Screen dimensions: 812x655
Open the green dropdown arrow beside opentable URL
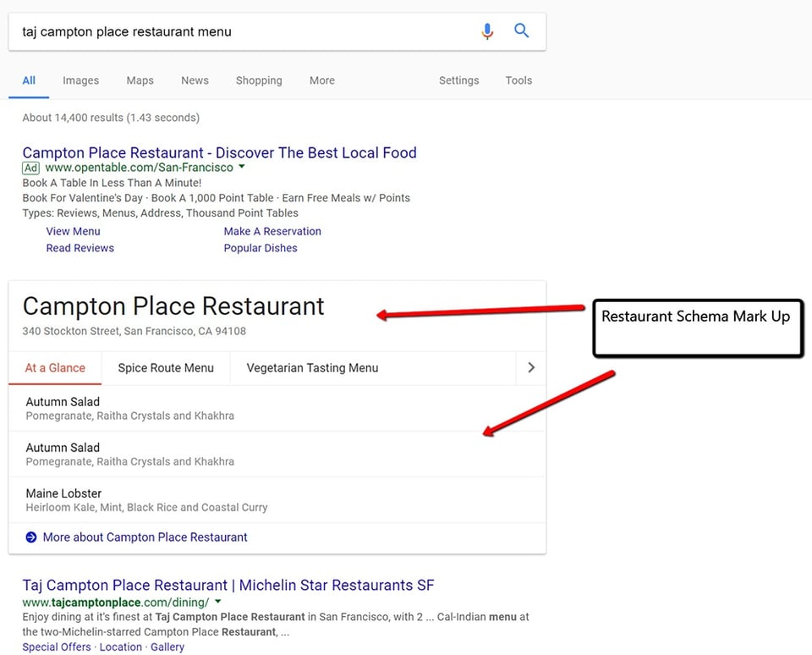pos(242,168)
